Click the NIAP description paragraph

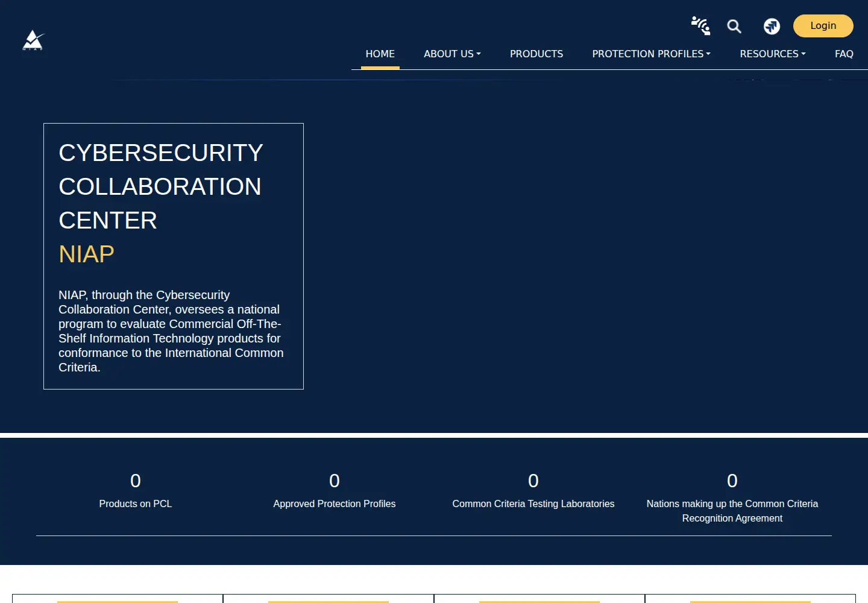coord(171,331)
